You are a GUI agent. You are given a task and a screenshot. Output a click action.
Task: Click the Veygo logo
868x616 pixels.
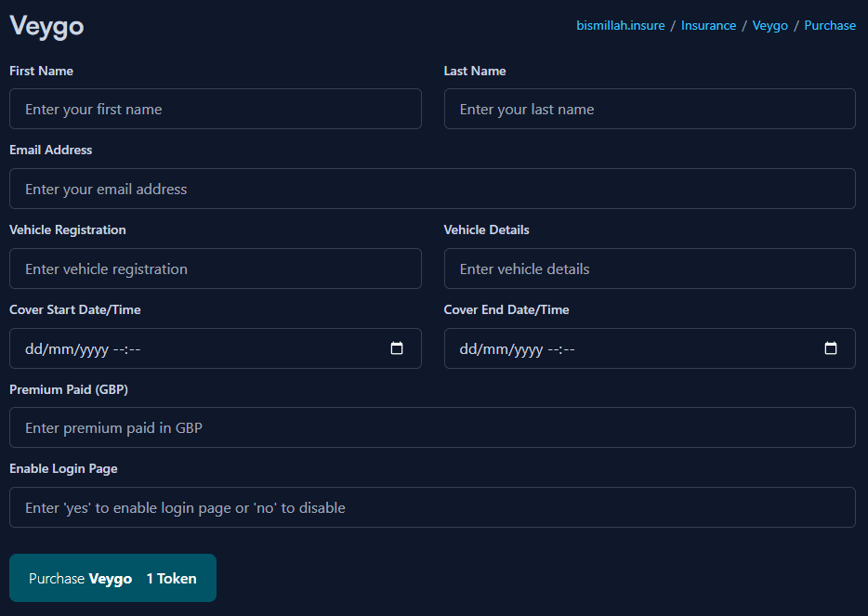pos(46,27)
